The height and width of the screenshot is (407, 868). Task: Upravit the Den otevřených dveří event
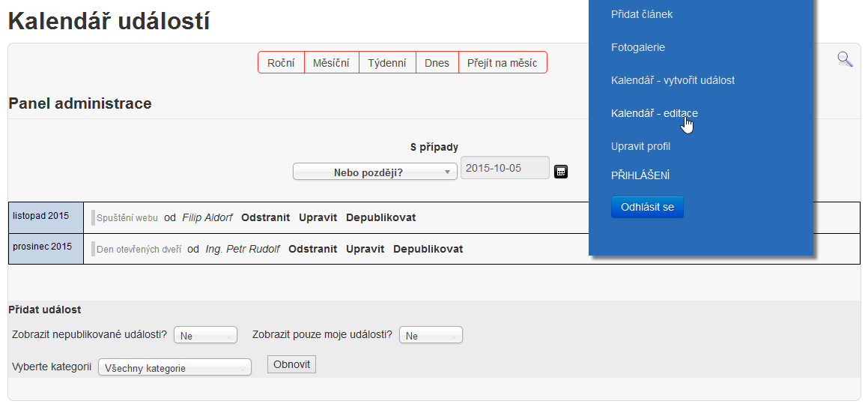point(365,249)
